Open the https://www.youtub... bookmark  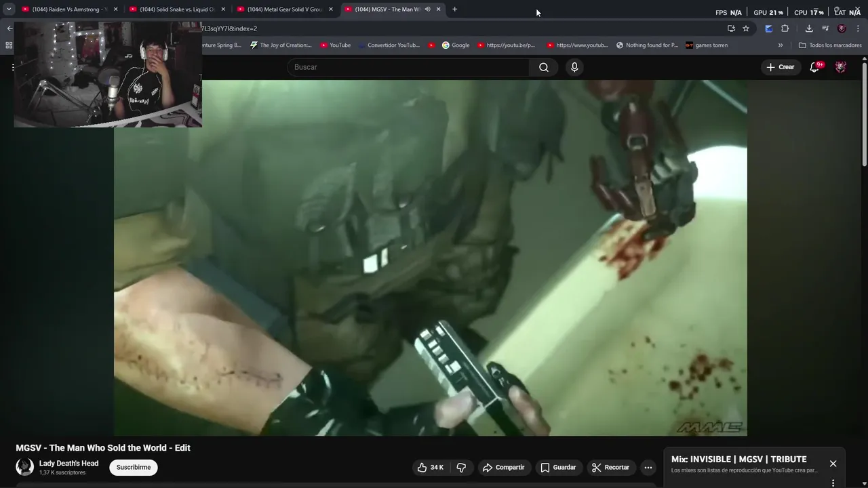(x=577, y=45)
